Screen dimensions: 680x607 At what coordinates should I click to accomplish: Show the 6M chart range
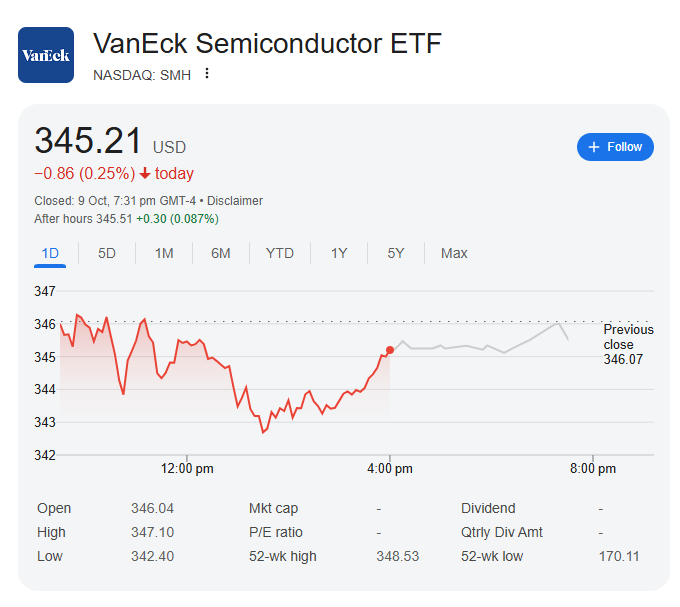coord(221,253)
